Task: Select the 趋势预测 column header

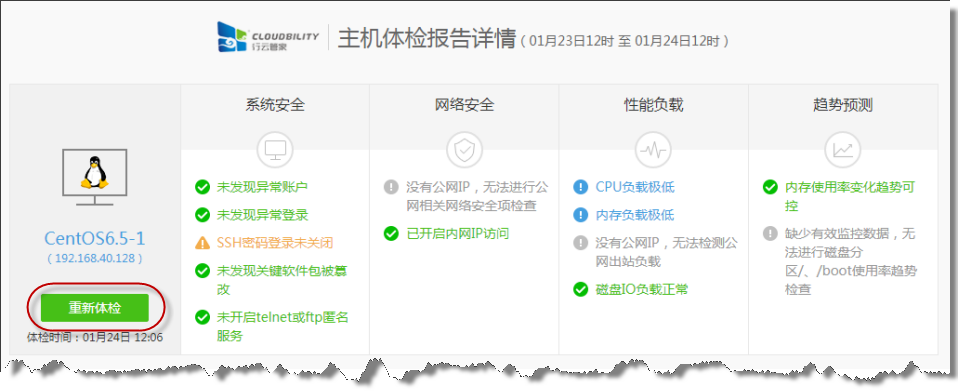Action: click(843, 105)
